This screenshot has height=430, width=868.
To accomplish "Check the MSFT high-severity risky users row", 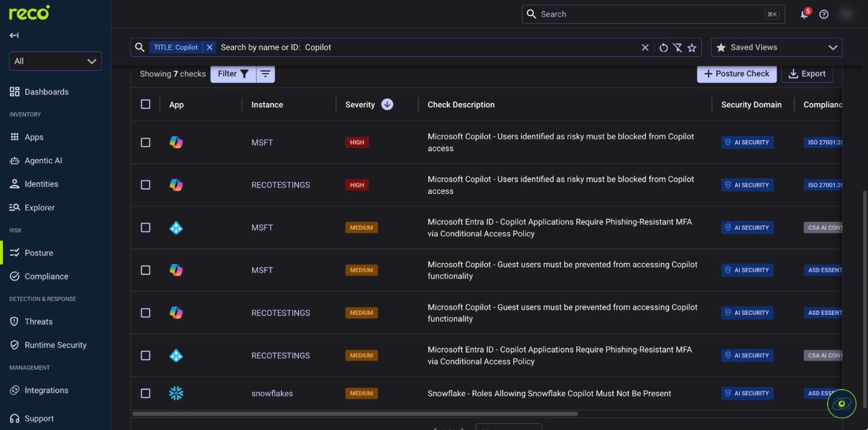I will [146, 142].
